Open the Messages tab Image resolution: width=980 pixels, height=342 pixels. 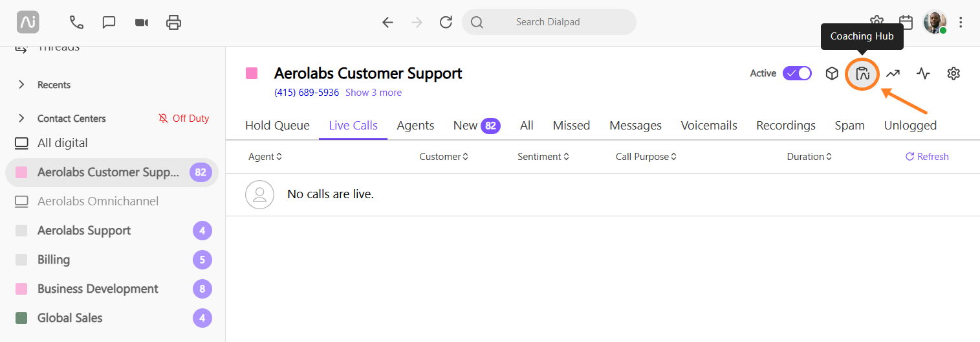pyautogui.click(x=635, y=126)
